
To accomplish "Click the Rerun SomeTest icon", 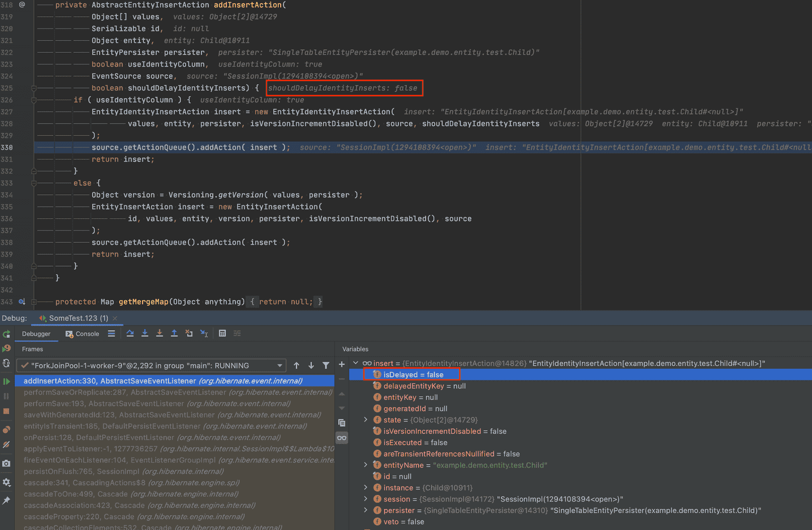I will [x=7, y=334].
